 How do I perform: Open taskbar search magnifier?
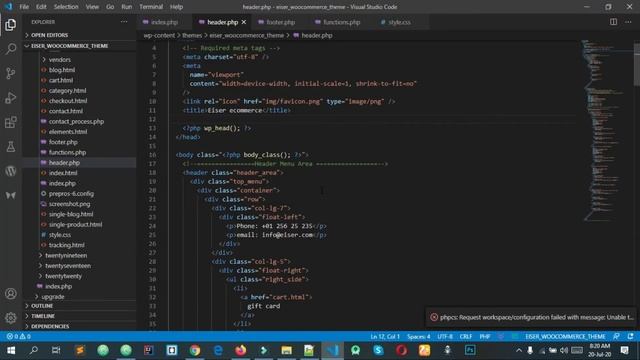(x=34, y=350)
